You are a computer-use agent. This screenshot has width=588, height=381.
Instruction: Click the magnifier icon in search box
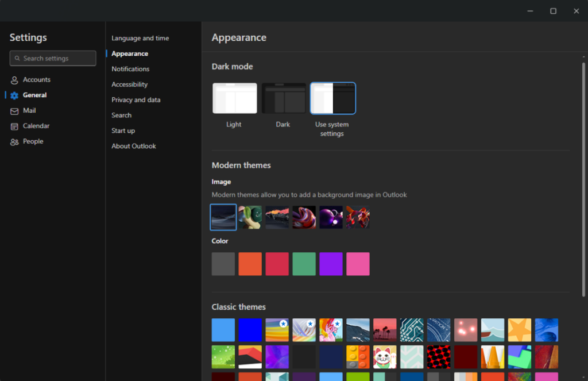(x=17, y=58)
